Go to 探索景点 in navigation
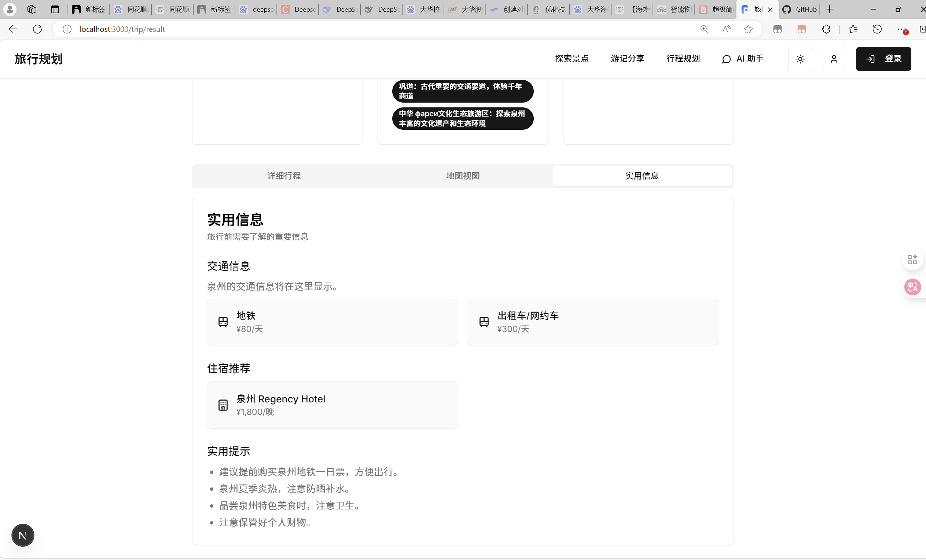 (572, 59)
